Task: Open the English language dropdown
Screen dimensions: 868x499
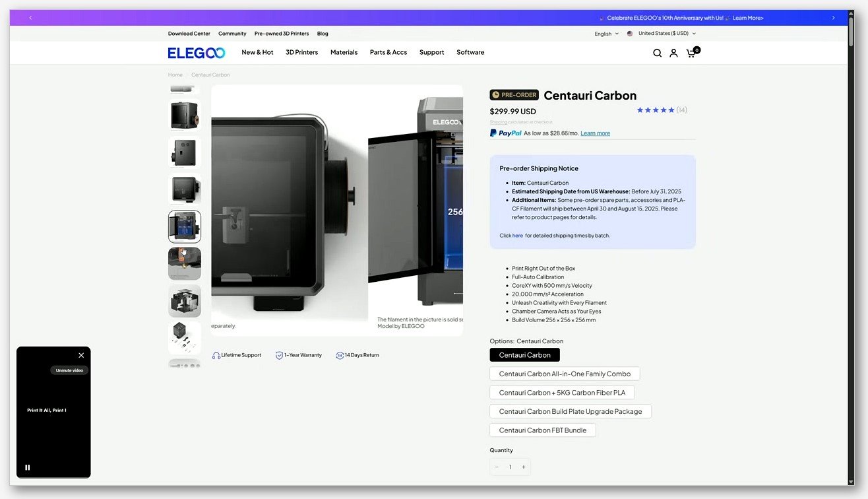Action: (x=607, y=34)
